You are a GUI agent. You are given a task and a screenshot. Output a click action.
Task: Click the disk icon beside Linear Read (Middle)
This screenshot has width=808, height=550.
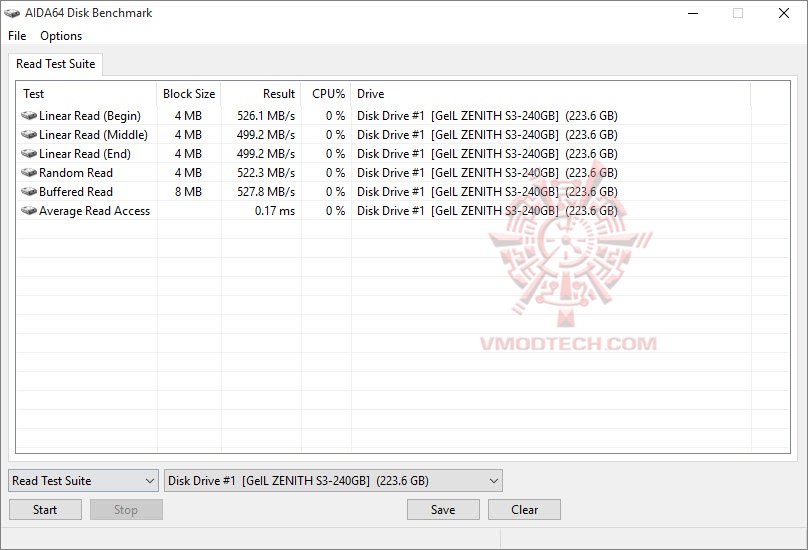tap(29, 135)
